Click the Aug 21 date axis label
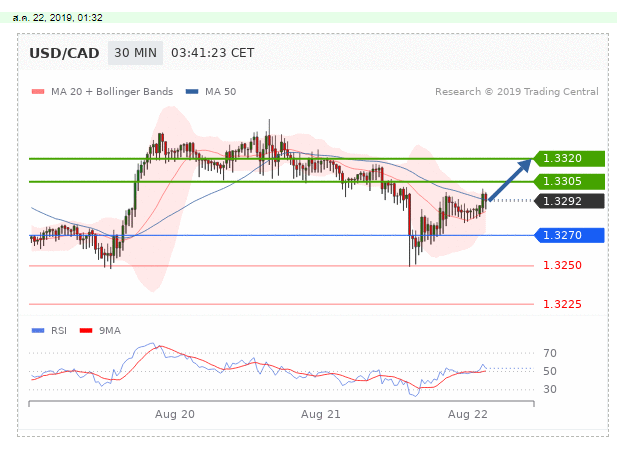Image resolution: width=617 pixels, height=449 pixels. 321,414
